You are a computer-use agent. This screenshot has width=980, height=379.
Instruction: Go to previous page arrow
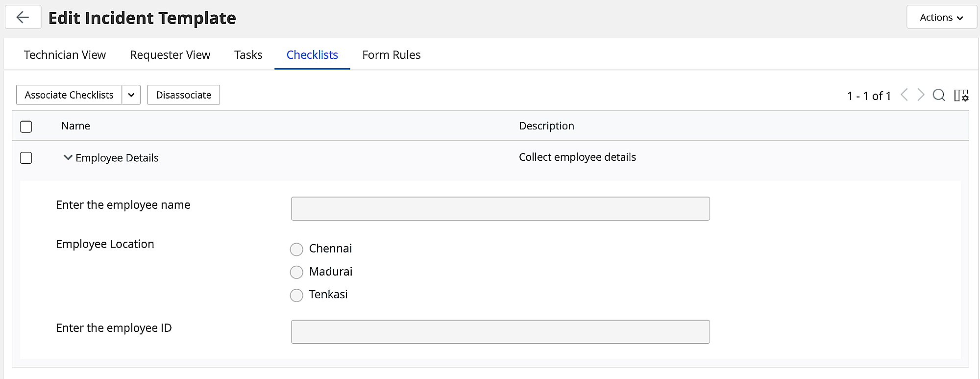[905, 95]
